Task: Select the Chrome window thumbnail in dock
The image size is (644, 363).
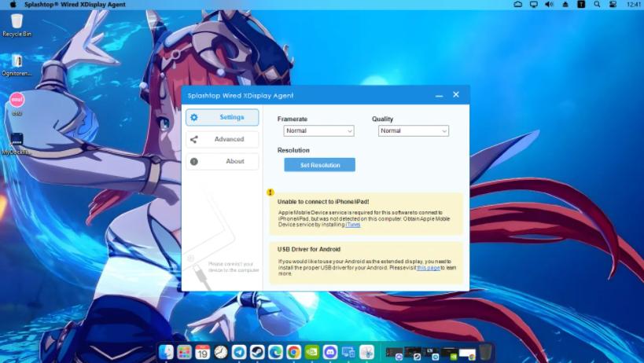Action: (x=467, y=354)
